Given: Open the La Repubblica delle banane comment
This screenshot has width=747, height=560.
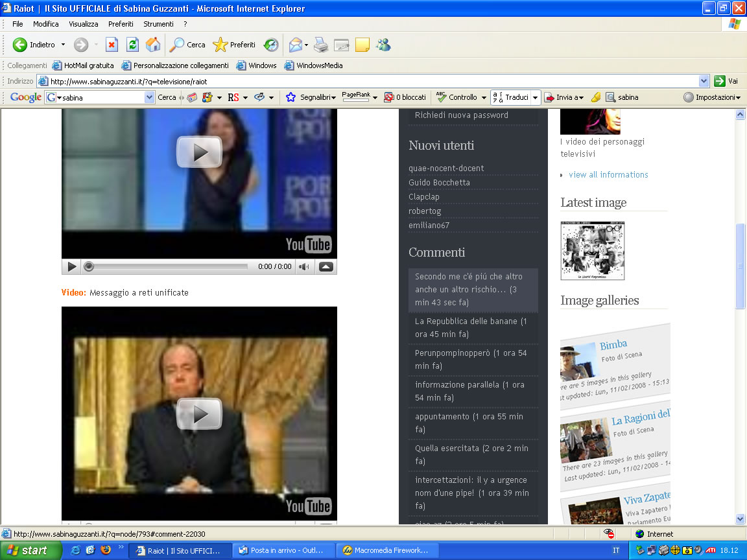Looking at the screenshot, I should coord(471,327).
